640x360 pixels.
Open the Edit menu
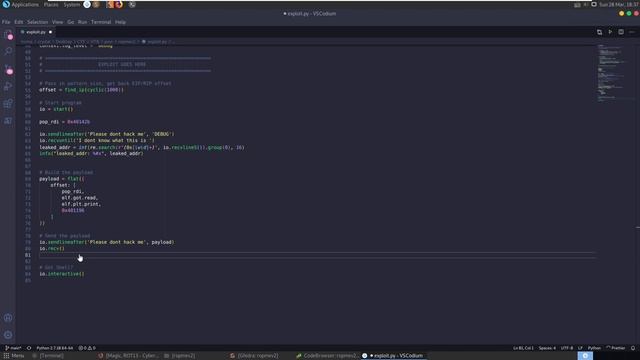19,22
